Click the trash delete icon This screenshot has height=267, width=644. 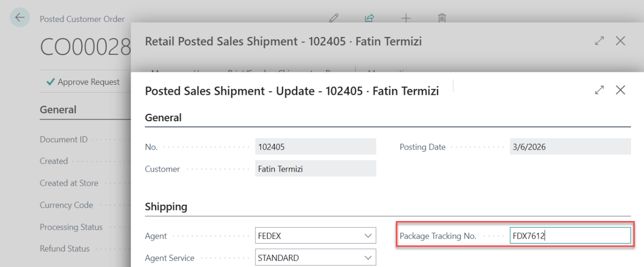442,18
